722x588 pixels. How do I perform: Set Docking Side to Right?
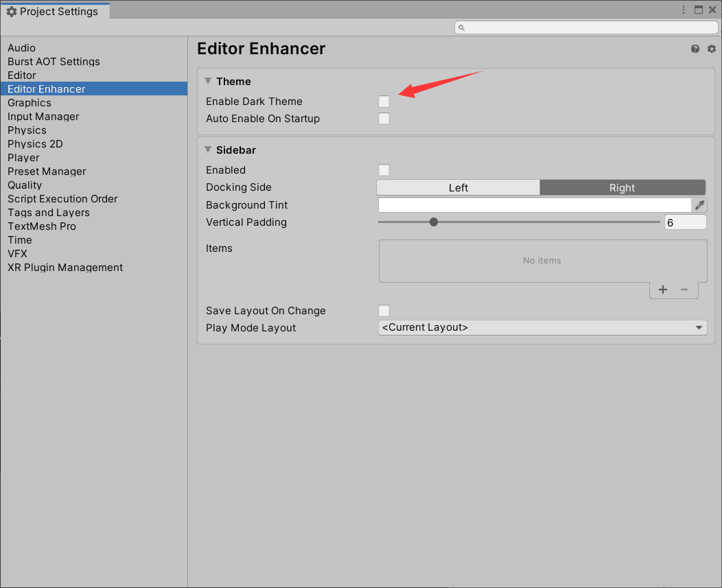tap(622, 187)
